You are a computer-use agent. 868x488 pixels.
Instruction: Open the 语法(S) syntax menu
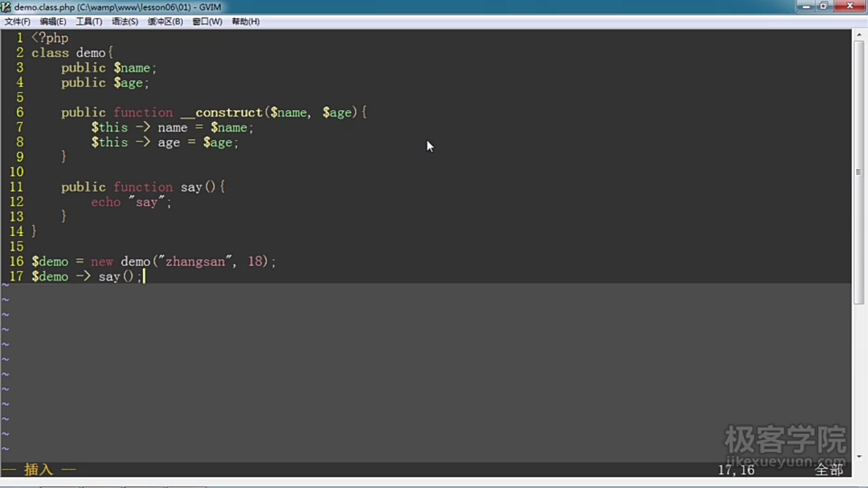[125, 22]
